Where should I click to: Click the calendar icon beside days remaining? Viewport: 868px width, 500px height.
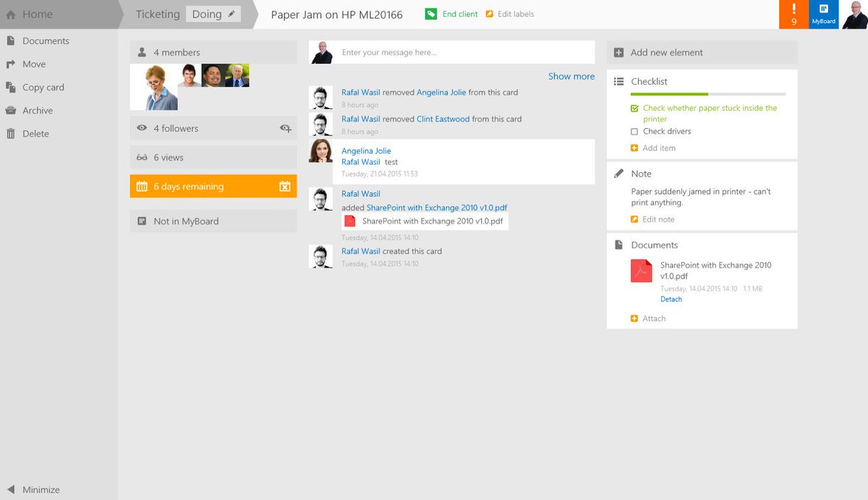pyautogui.click(x=142, y=186)
